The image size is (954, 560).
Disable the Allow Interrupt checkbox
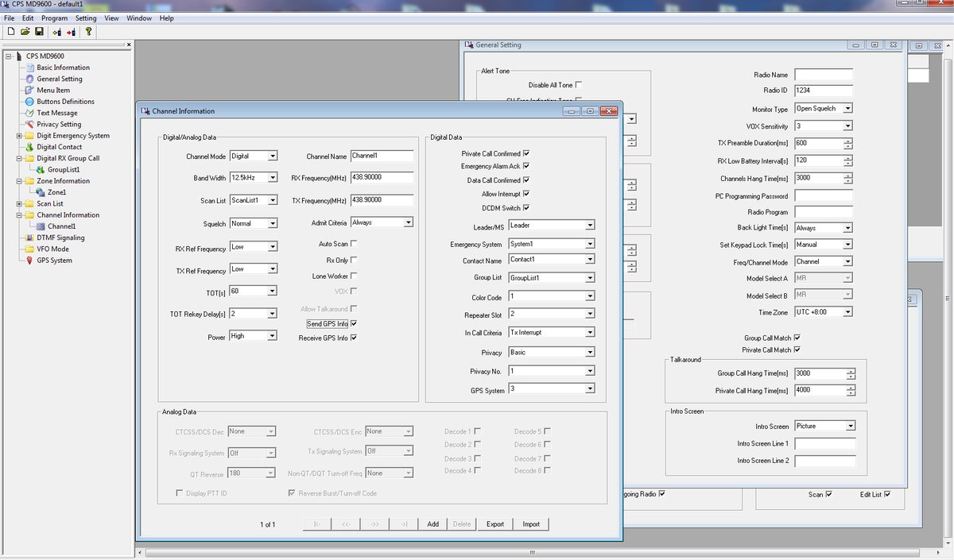(526, 194)
